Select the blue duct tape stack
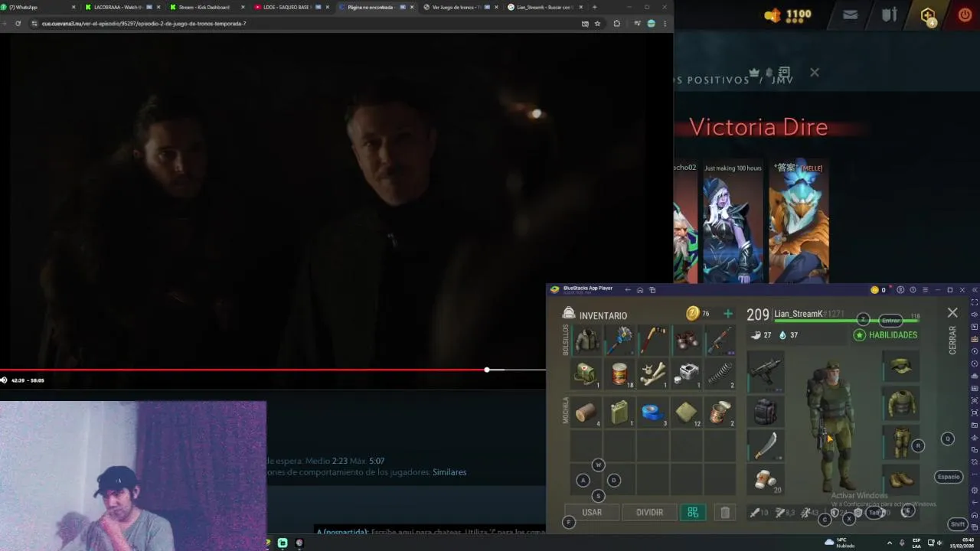The width and height of the screenshot is (980, 551). click(653, 412)
